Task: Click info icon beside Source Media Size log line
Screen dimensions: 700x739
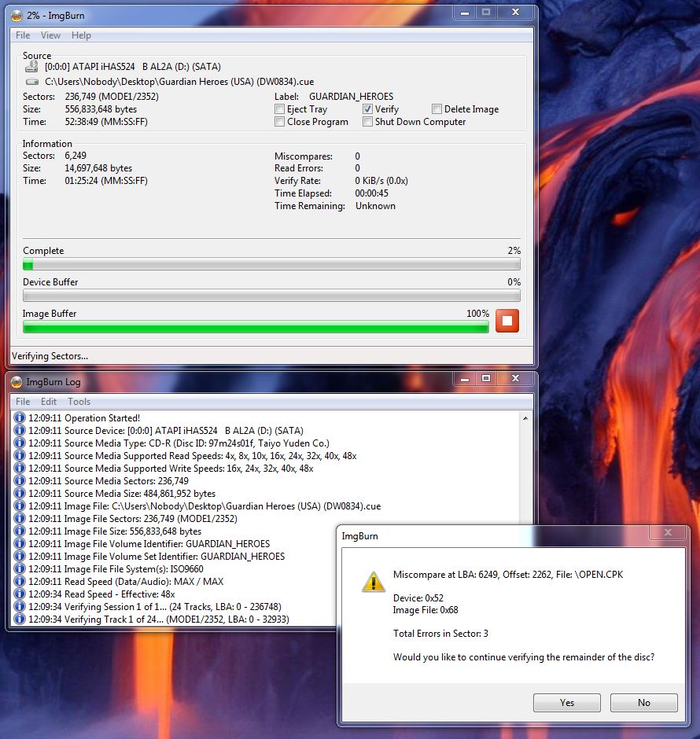Action: click(x=20, y=494)
